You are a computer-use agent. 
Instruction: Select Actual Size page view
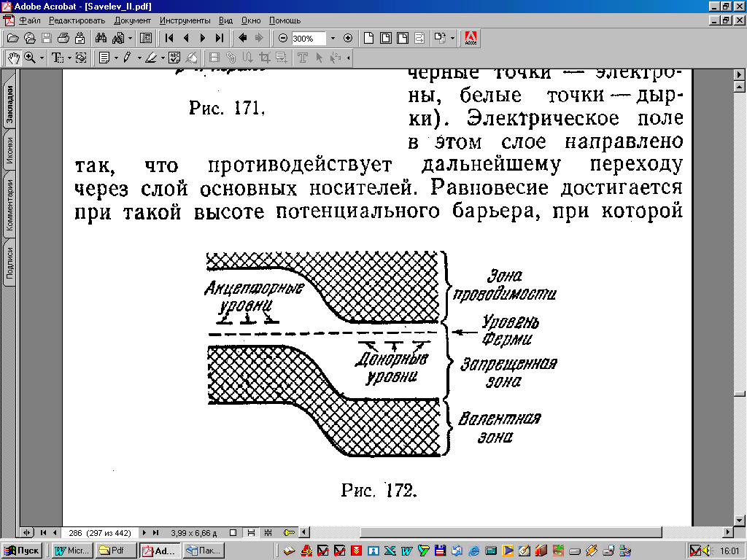(x=368, y=38)
